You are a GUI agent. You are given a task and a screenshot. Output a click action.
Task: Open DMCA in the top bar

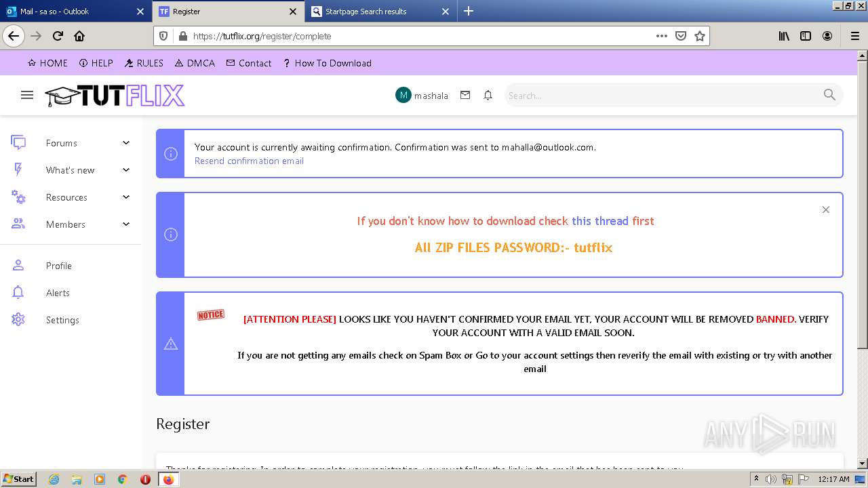tap(195, 63)
